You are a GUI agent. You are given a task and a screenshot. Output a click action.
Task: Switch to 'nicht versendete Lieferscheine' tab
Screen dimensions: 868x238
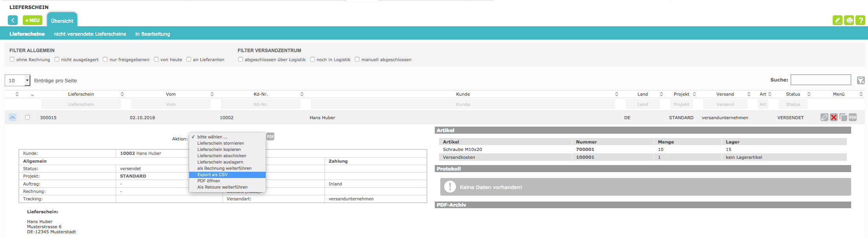click(90, 34)
